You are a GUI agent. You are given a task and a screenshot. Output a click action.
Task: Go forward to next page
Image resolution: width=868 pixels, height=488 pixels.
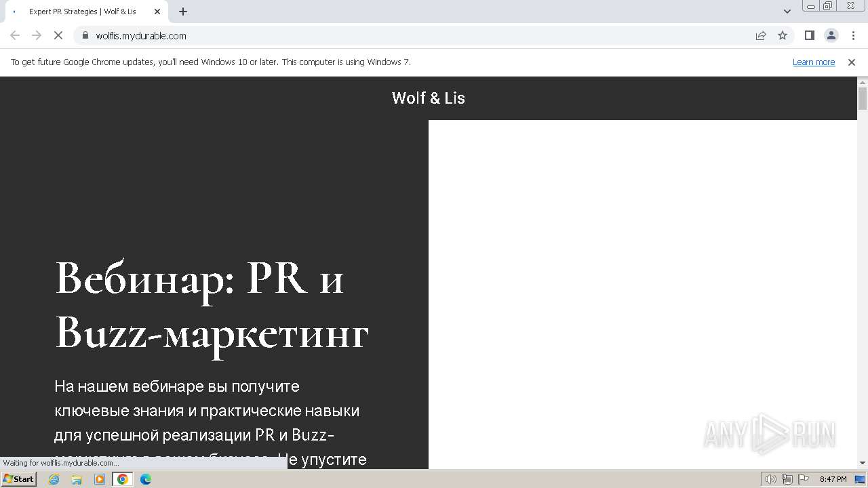(37, 35)
